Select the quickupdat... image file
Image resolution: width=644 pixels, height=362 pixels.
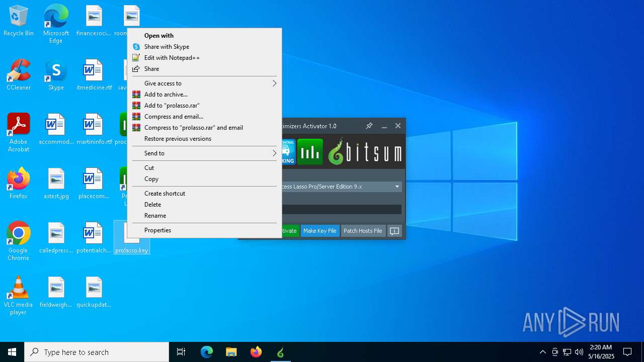point(94,293)
